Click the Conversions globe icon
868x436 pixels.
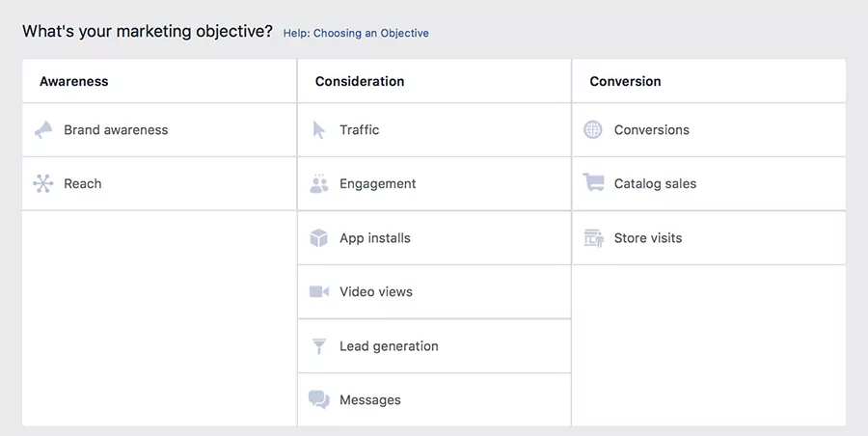pyautogui.click(x=593, y=129)
